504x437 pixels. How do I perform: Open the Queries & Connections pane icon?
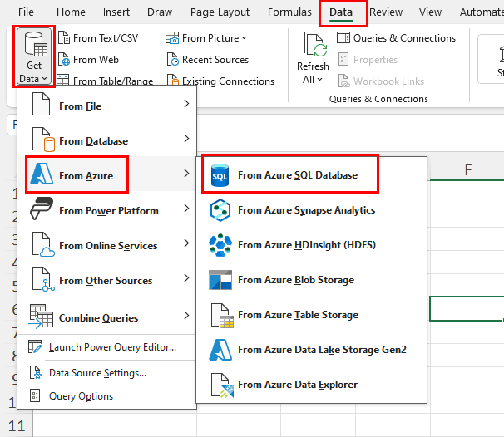point(343,37)
